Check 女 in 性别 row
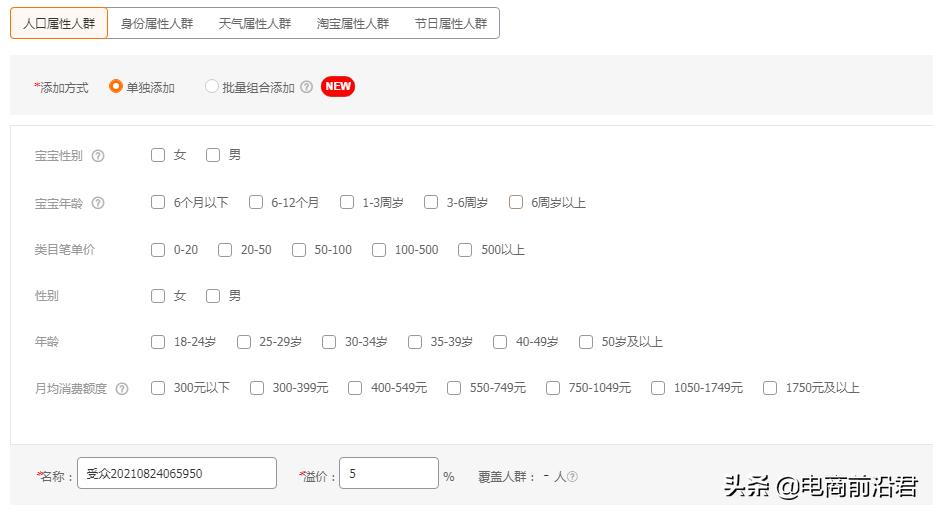The image size is (933, 513). pos(158,296)
